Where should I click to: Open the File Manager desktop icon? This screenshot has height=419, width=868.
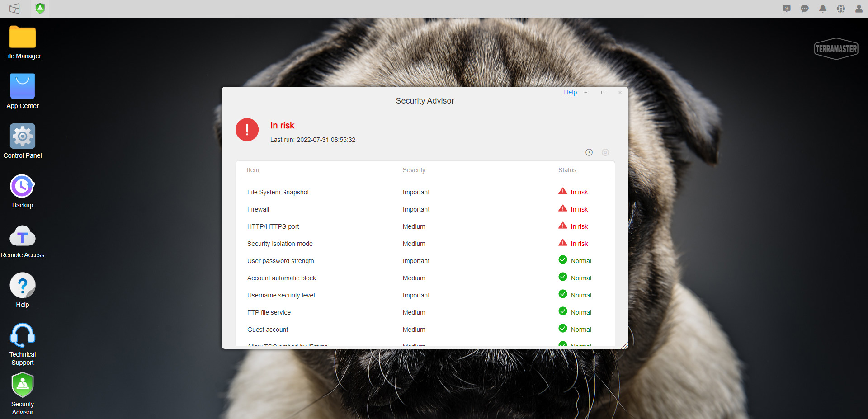click(x=23, y=38)
